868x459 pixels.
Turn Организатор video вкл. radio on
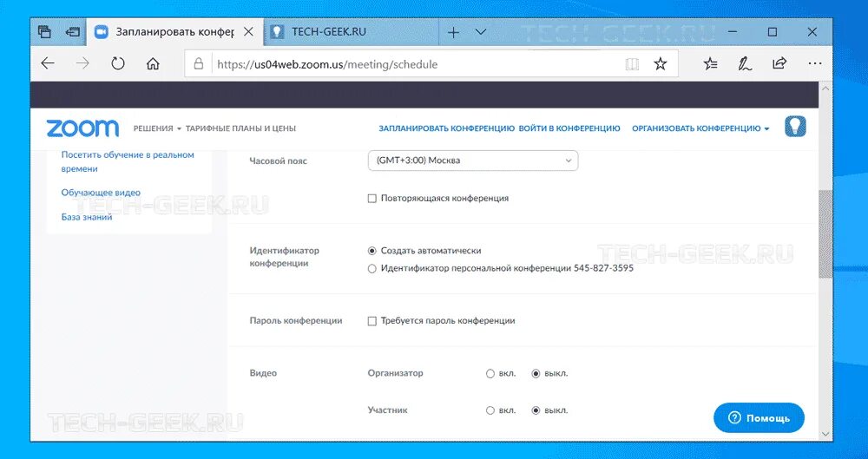coord(490,374)
